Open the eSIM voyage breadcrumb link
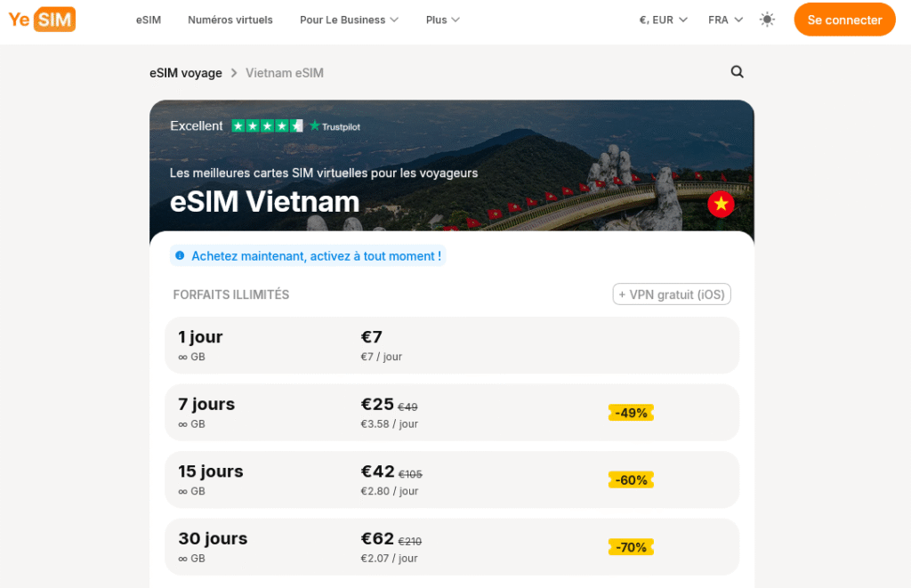911x588 pixels. 185,73
